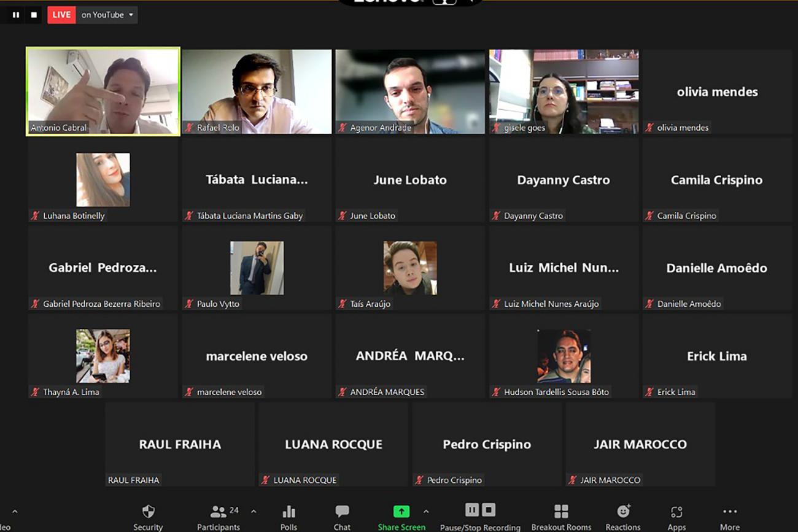Click muted mic icon for ANDRÉA MARQUES
Viewport: 798px width, 532px height.
pos(343,391)
